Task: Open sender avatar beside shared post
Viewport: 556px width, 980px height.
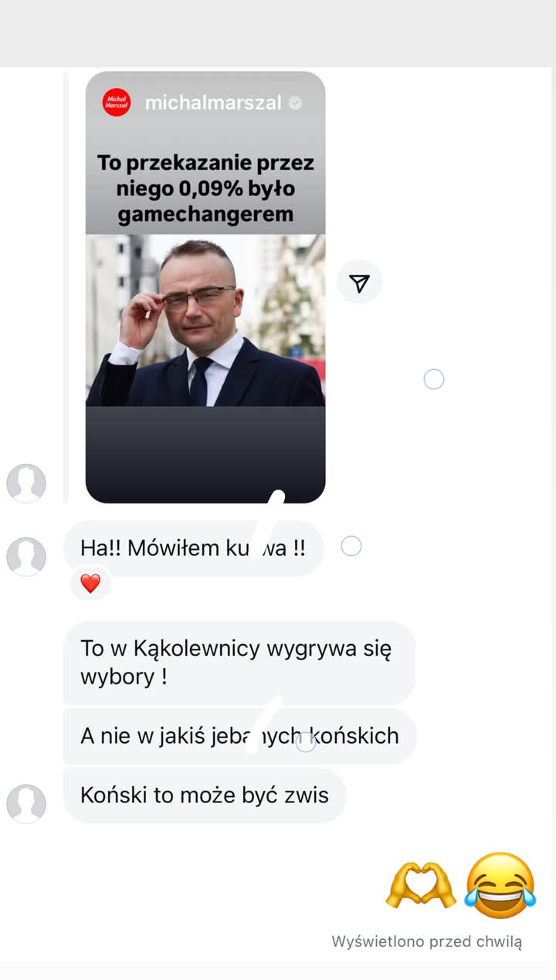Action: [26, 483]
